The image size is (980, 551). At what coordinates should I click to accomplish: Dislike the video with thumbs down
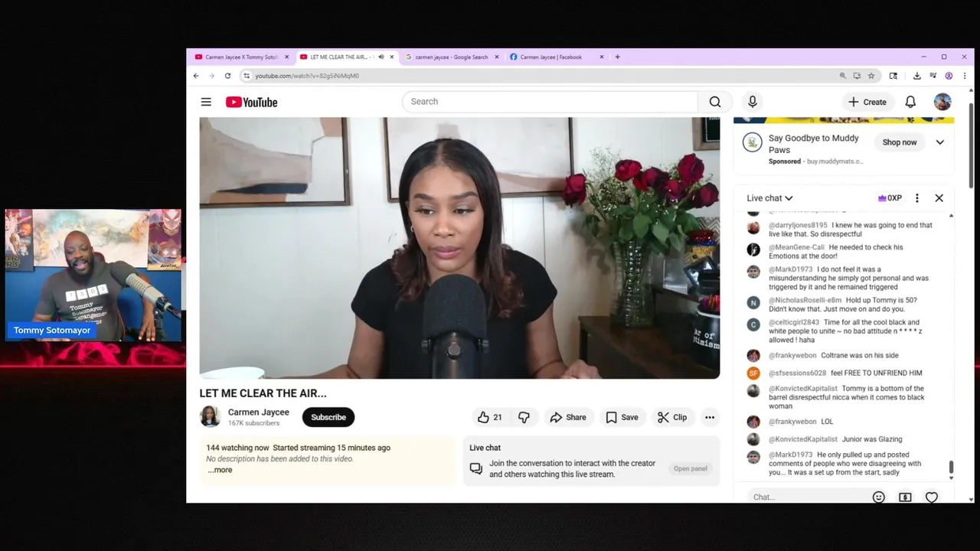tap(524, 417)
